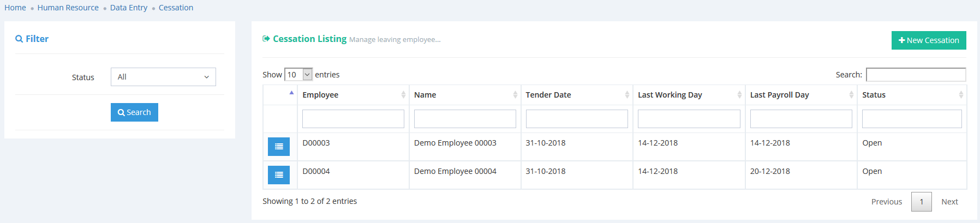Click the Employee column filter field
Image resolution: width=980 pixels, height=223 pixels.
[353, 119]
